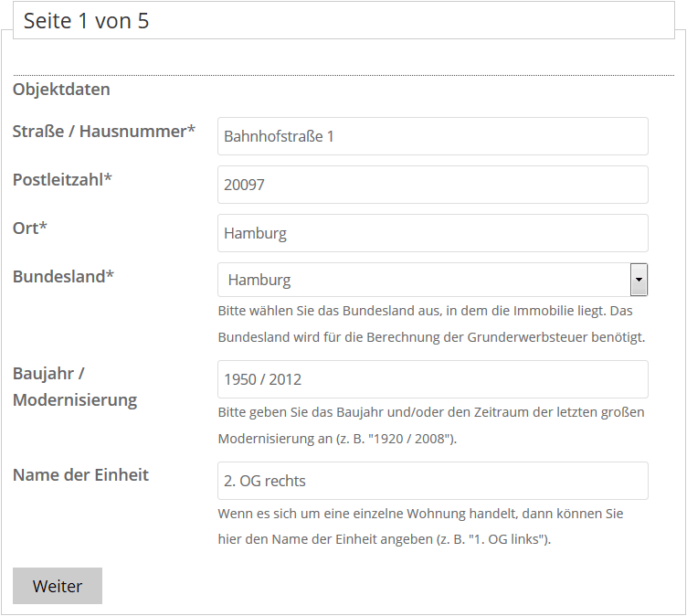The width and height of the screenshot is (687, 616).
Task: Click the 'Bundesland*' label
Action: [x=63, y=277]
